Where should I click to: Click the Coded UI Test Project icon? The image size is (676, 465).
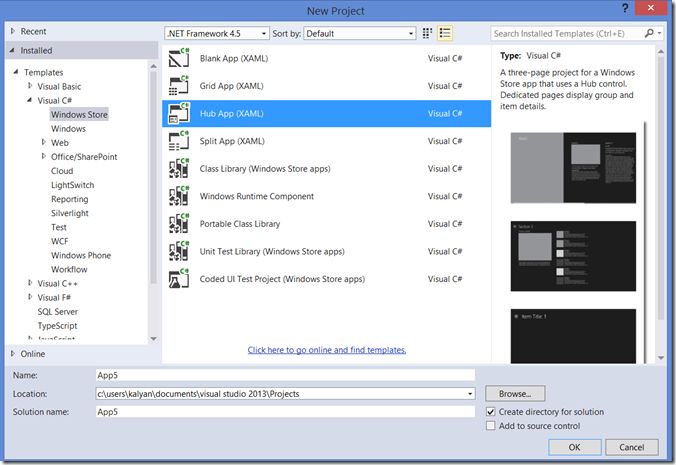click(x=179, y=279)
